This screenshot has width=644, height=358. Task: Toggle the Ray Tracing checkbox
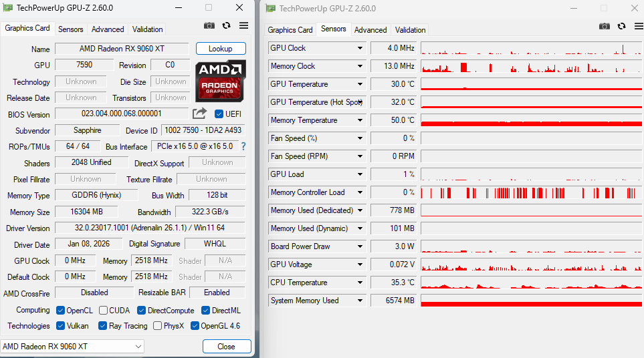click(103, 325)
